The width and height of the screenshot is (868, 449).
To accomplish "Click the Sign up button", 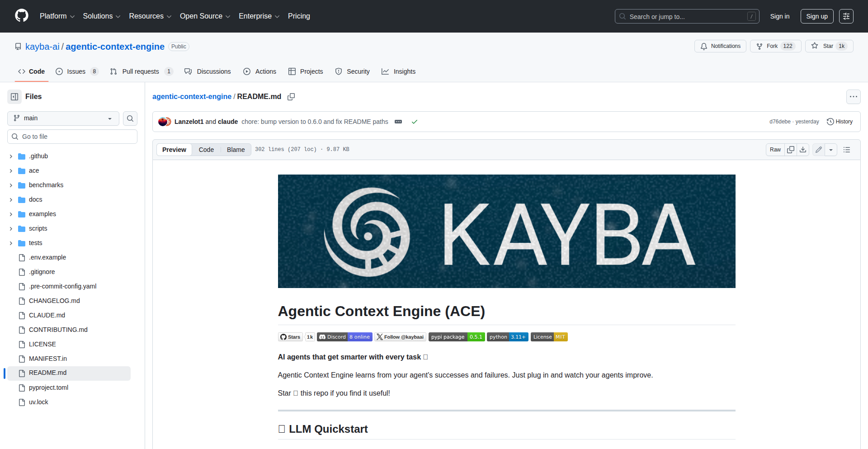I will [x=816, y=16].
